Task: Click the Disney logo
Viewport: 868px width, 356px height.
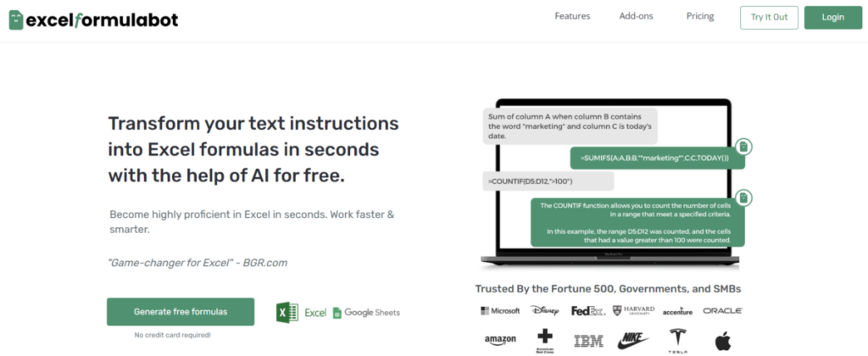Action: coord(545,310)
